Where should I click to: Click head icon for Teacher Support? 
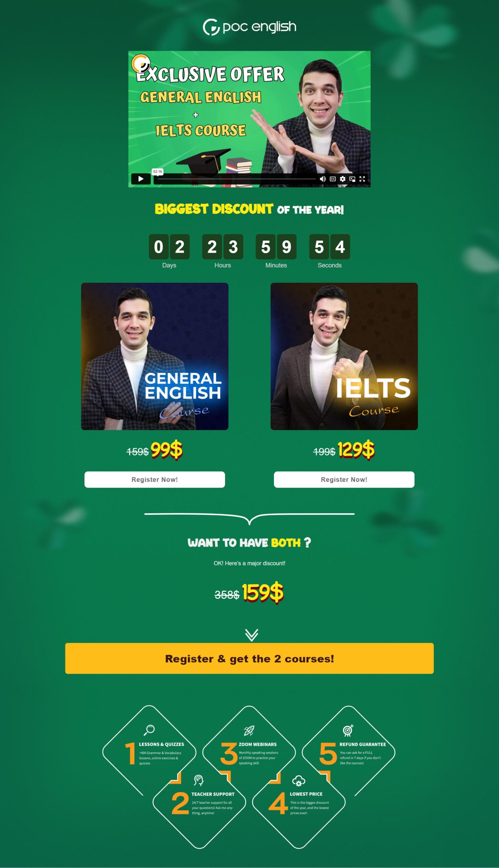[198, 780]
